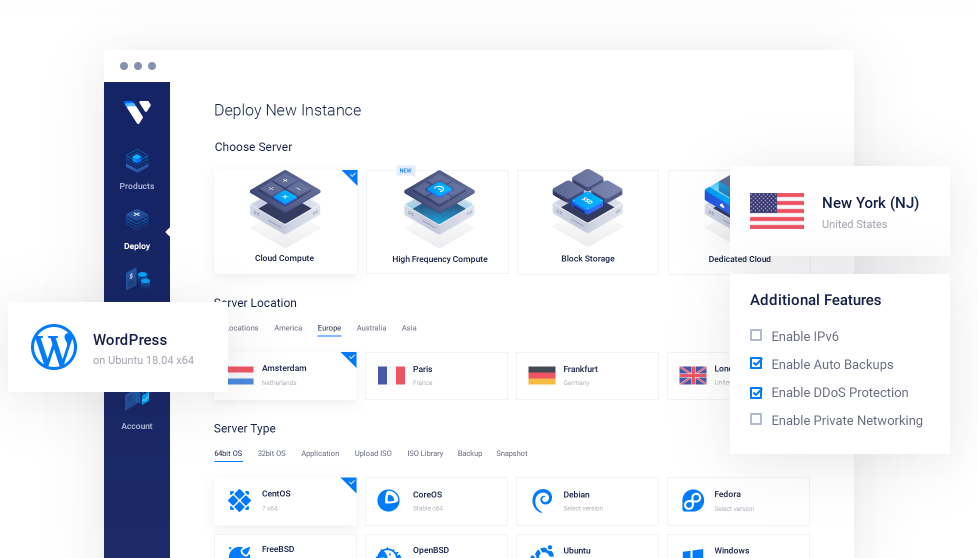The width and height of the screenshot is (978, 558).
Task: Select the Ubuntu server type
Action: pos(588,547)
